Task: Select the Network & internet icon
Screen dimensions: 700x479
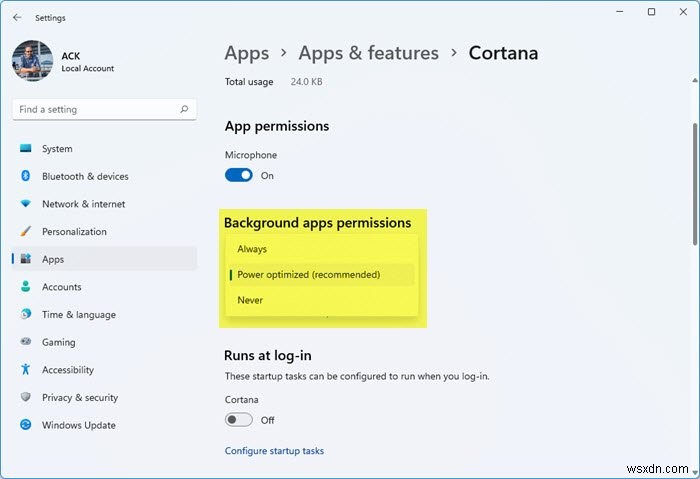Action: point(26,204)
